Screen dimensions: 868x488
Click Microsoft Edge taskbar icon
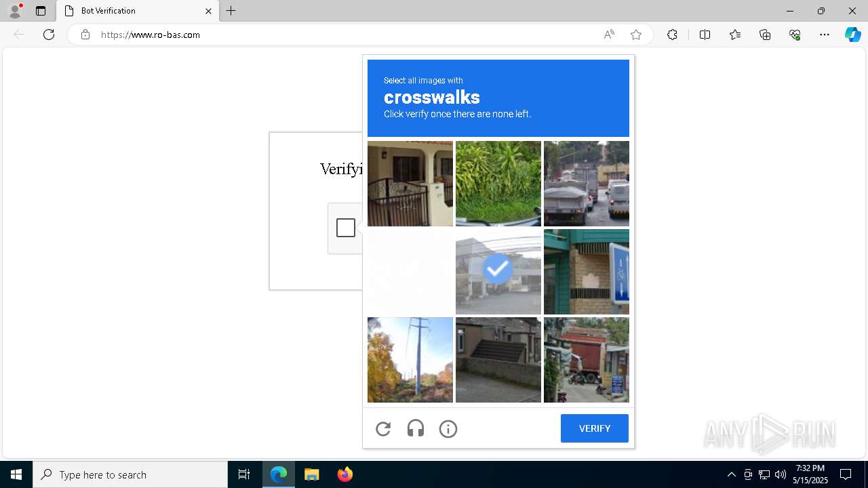[x=279, y=474]
